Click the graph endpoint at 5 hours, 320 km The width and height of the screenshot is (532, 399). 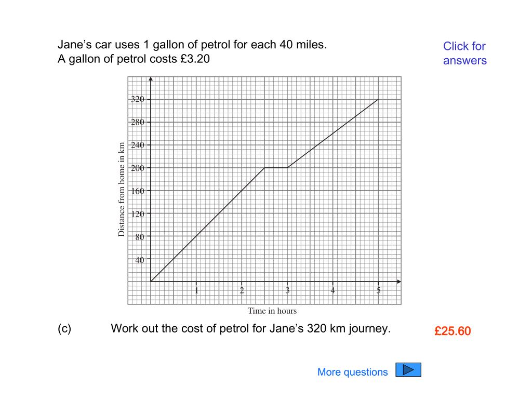(378, 99)
